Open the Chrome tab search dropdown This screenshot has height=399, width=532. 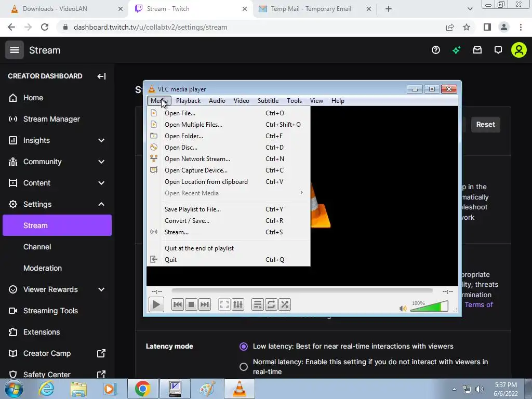(x=470, y=9)
